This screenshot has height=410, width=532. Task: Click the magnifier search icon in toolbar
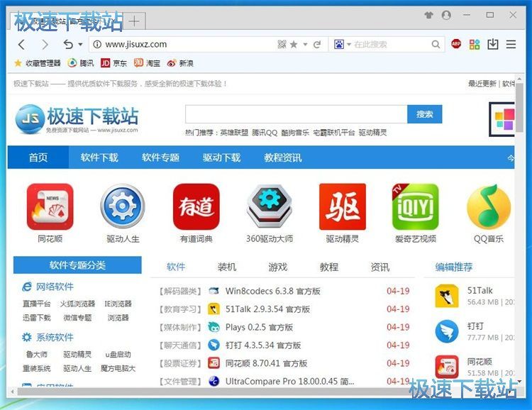coord(436,44)
